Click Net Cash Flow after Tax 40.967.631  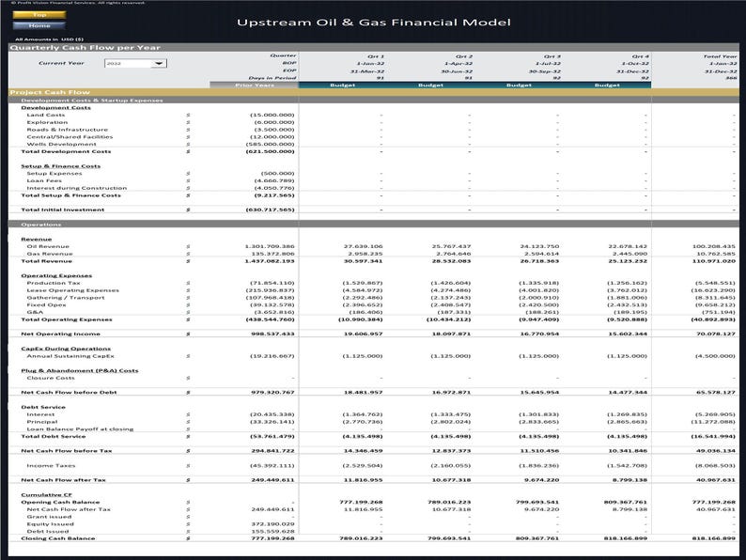[x=716, y=480]
